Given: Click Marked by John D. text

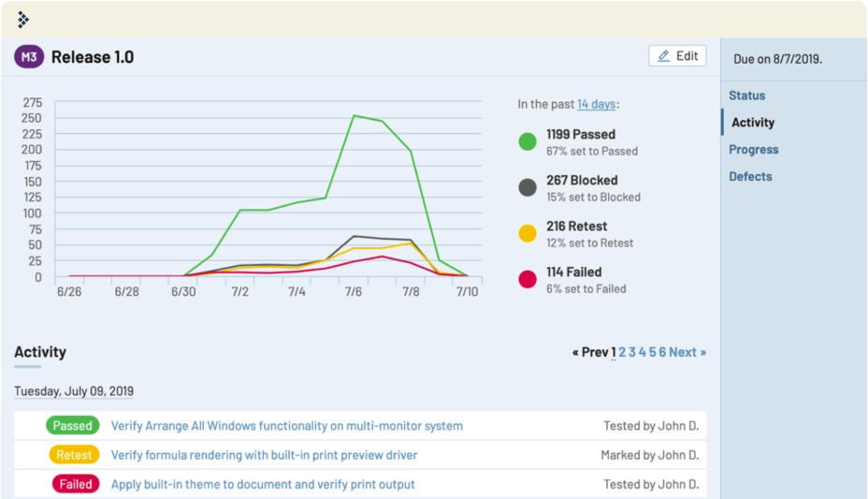Looking at the screenshot, I should 650,455.
